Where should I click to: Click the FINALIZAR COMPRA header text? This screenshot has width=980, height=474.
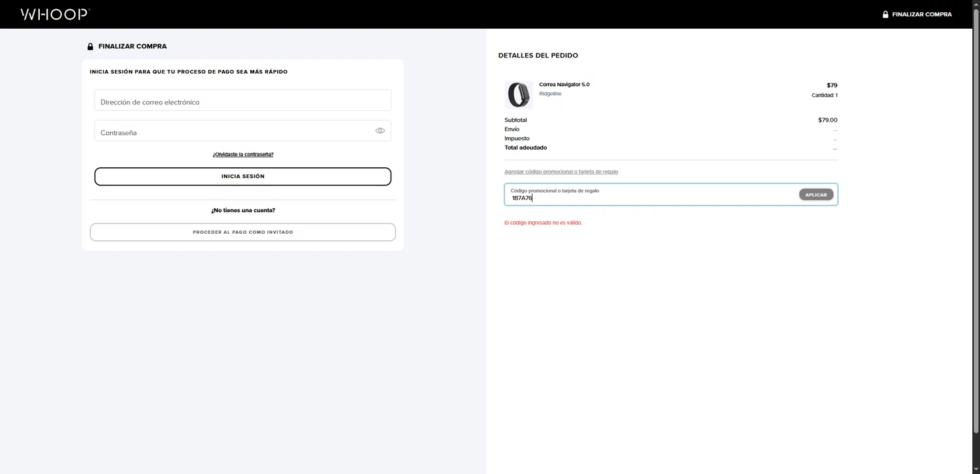pos(922,14)
